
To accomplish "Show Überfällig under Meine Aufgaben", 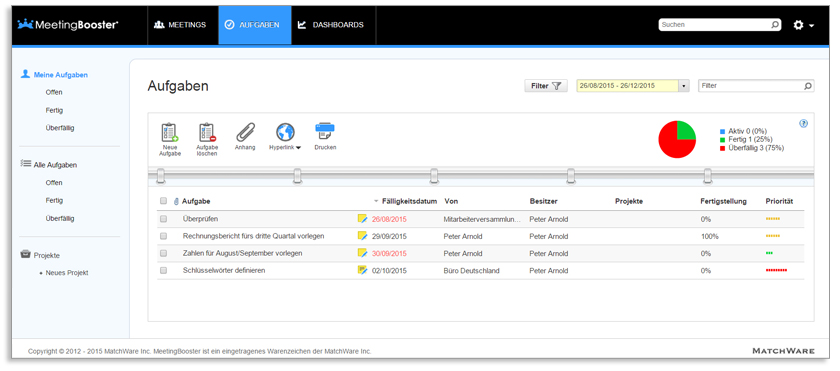I will tap(60, 128).
